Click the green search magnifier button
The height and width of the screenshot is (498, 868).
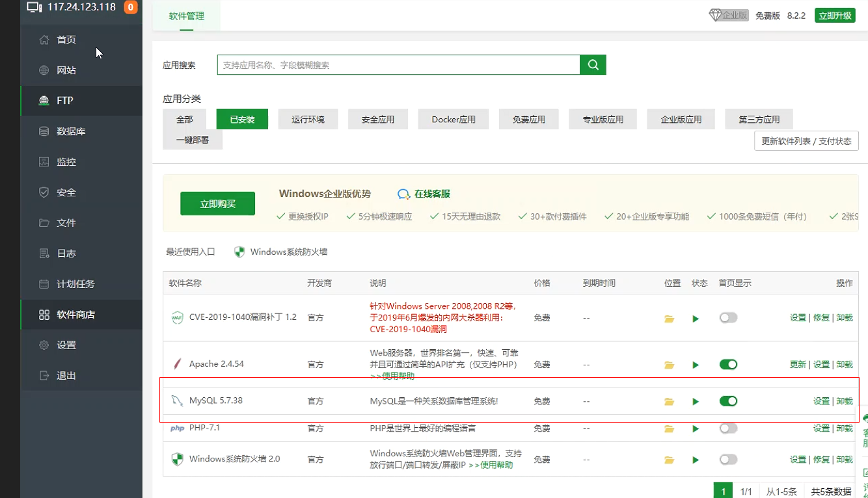click(x=593, y=65)
